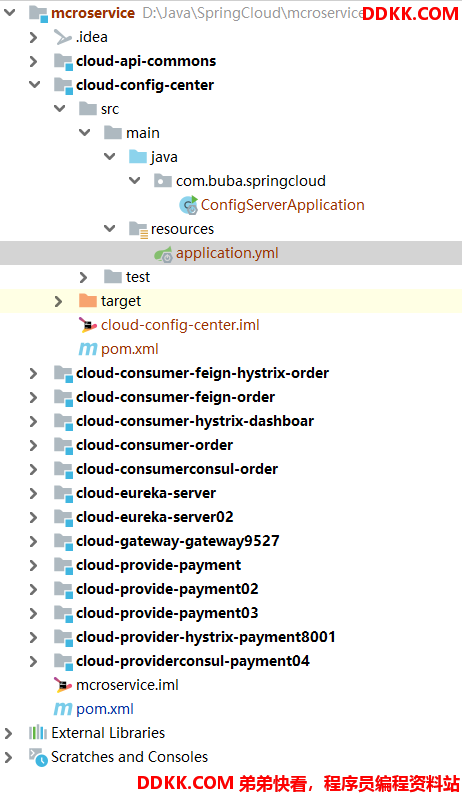Click the Maven icon of cloud-config-center pom.xml
This screenshot has width=462, height=793.
(88, 349)
